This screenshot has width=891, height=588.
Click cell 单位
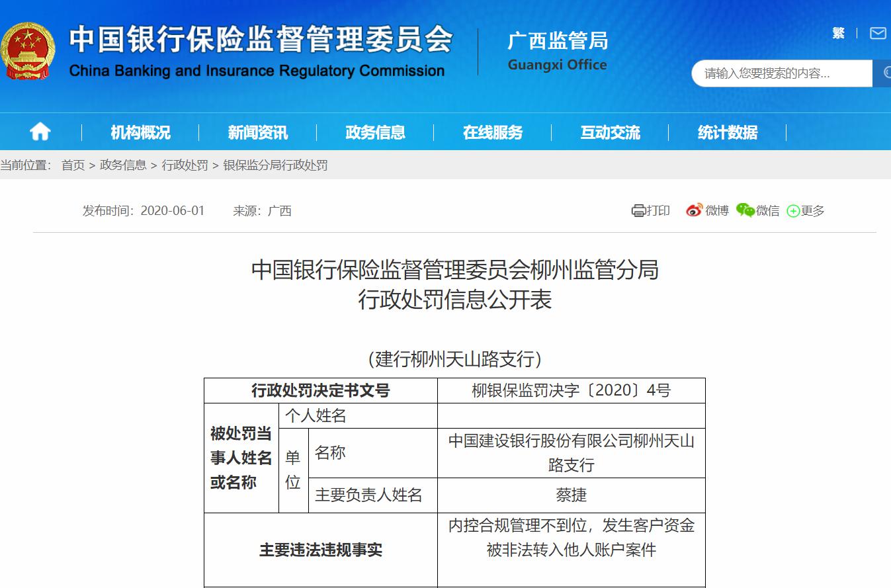tap(294, 470)
